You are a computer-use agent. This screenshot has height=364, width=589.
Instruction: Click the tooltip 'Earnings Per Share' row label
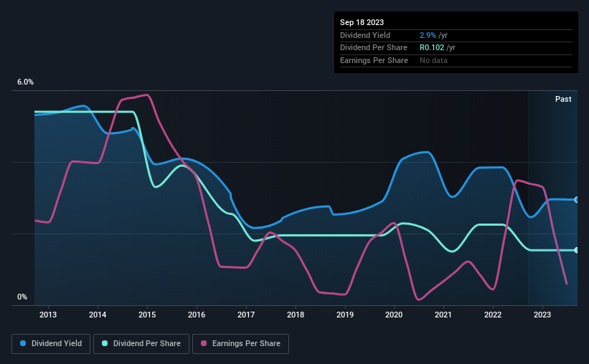[374, 60]
